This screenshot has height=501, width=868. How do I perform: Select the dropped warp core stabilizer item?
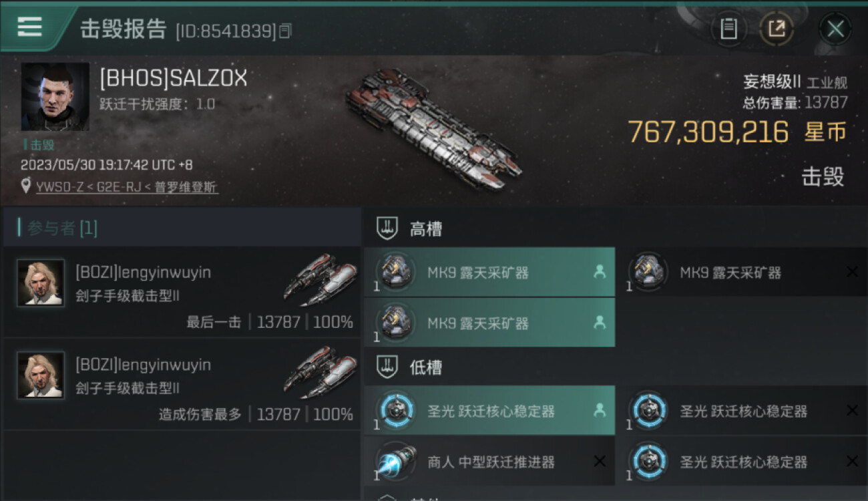point(489,411)
